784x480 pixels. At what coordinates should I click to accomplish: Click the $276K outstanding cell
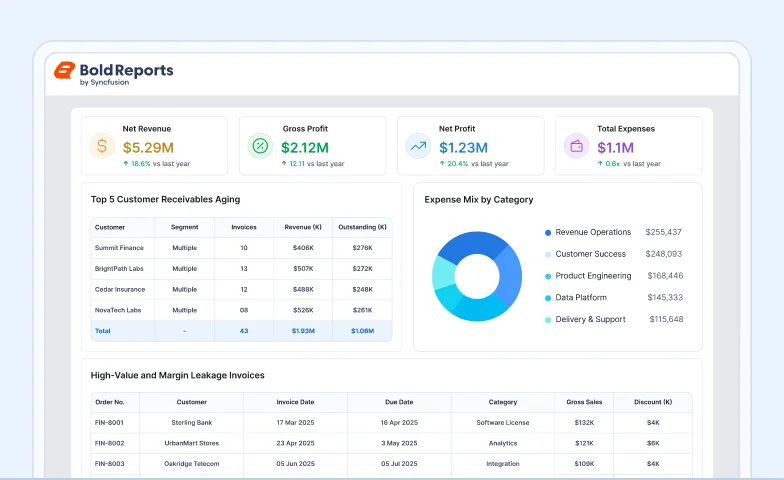click(x=362, y=248)
